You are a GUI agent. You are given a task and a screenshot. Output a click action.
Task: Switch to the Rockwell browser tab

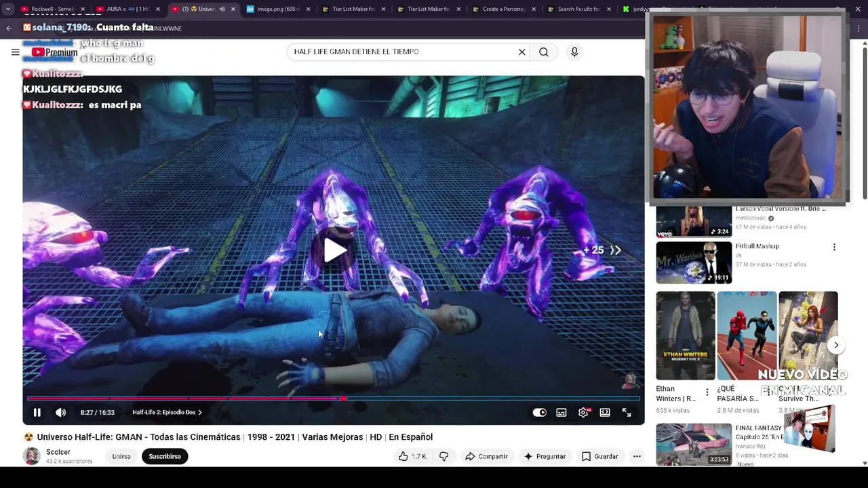point(51,9)
